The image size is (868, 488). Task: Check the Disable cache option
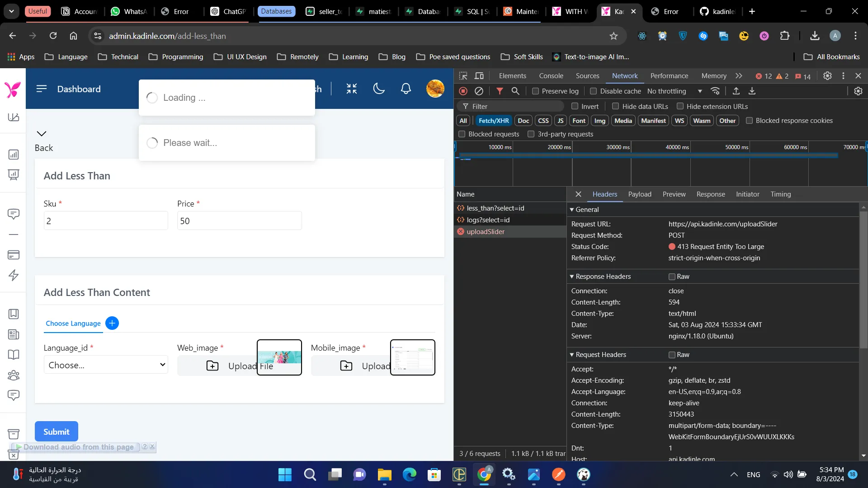tap(594, 91)
